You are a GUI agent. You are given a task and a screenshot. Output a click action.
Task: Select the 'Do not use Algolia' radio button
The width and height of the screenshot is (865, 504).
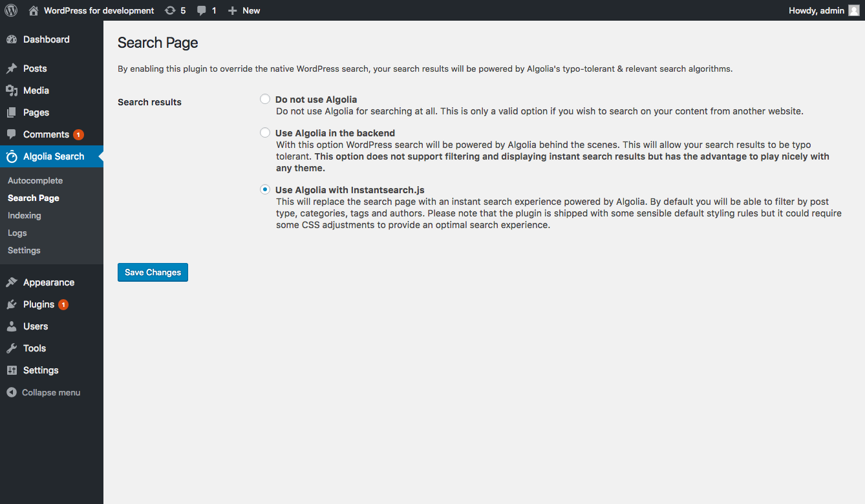point(265,99)
